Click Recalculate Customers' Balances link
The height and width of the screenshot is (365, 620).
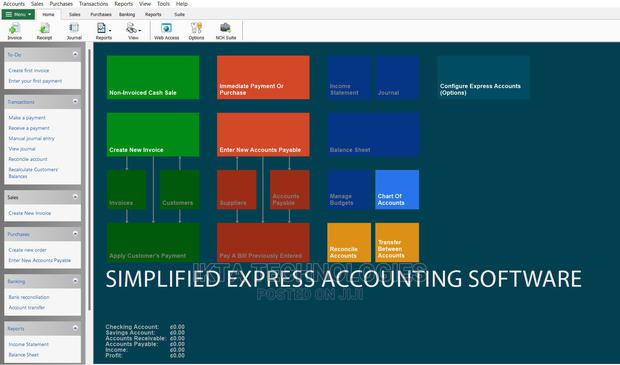pos(33,173)
